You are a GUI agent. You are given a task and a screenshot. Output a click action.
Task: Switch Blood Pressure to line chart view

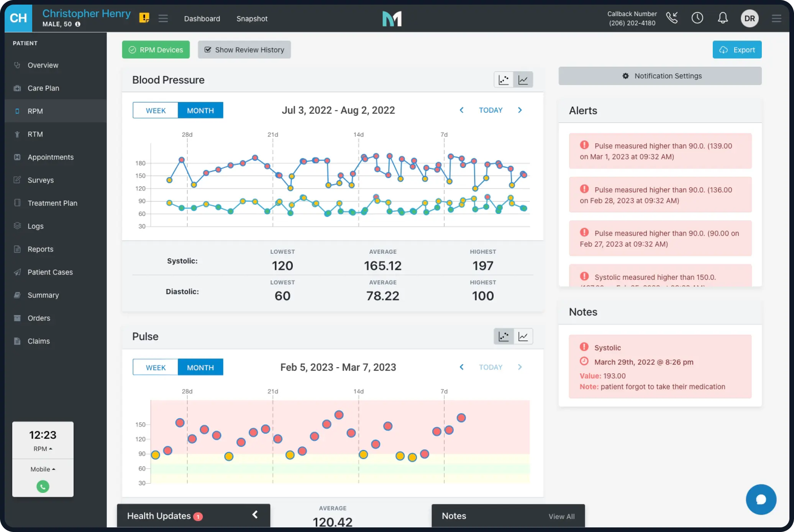click(523, 80)
